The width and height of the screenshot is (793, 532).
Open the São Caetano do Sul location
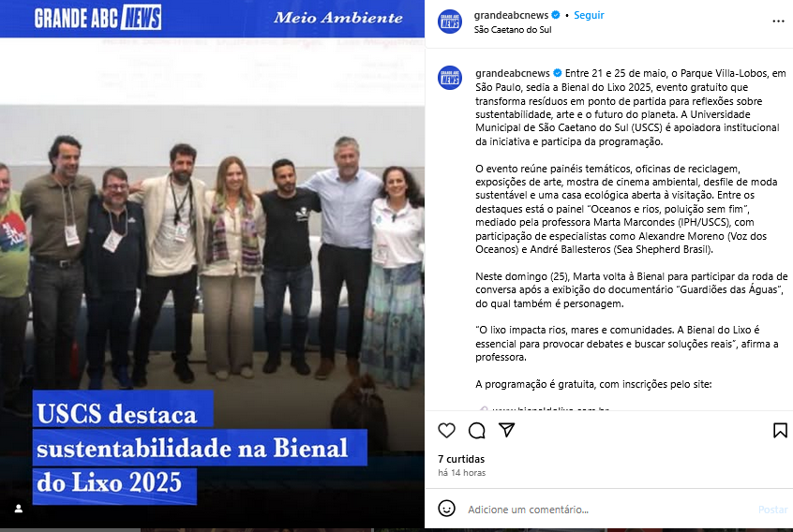513,30
